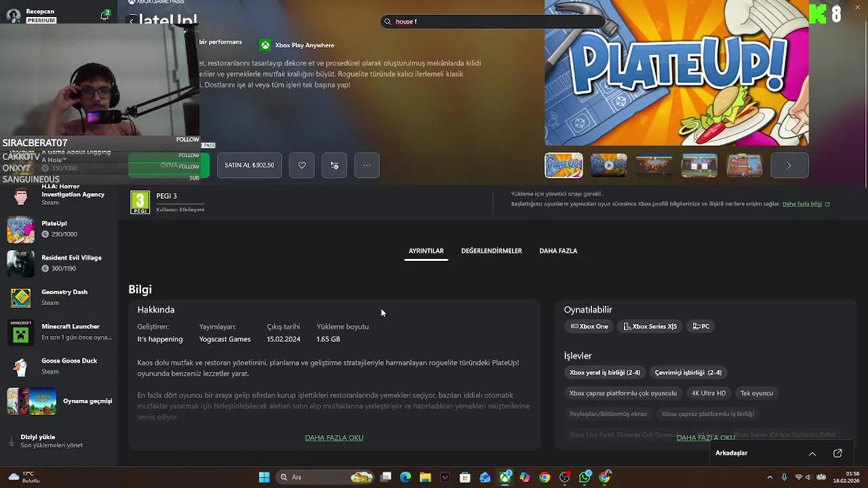The height and width of the screenshot is (488, 868).
Task: Click the microphone tray icon
Action: (x=784, y=477)
